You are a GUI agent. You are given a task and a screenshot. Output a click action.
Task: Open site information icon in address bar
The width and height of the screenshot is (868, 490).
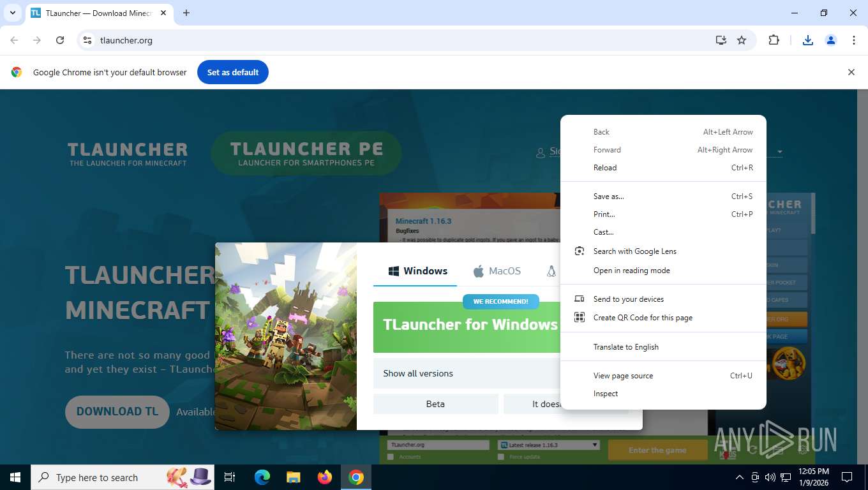[88, 40]
